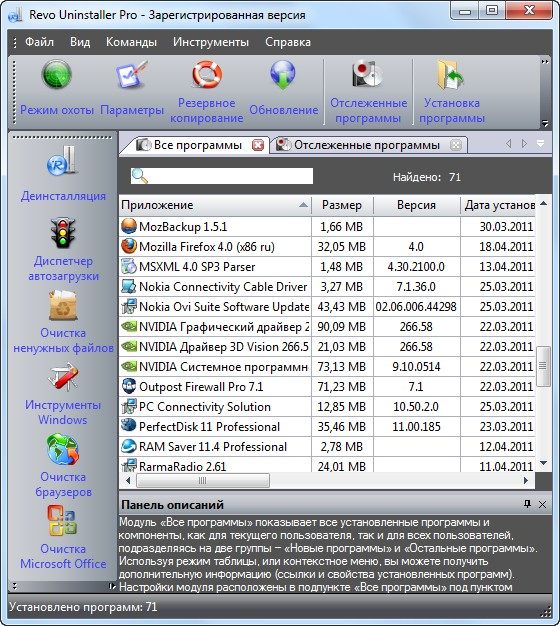560x626 pixels.
Task: Open the tab list dropdown arrow
Action: pyautogui.click(x=540, y=143)
